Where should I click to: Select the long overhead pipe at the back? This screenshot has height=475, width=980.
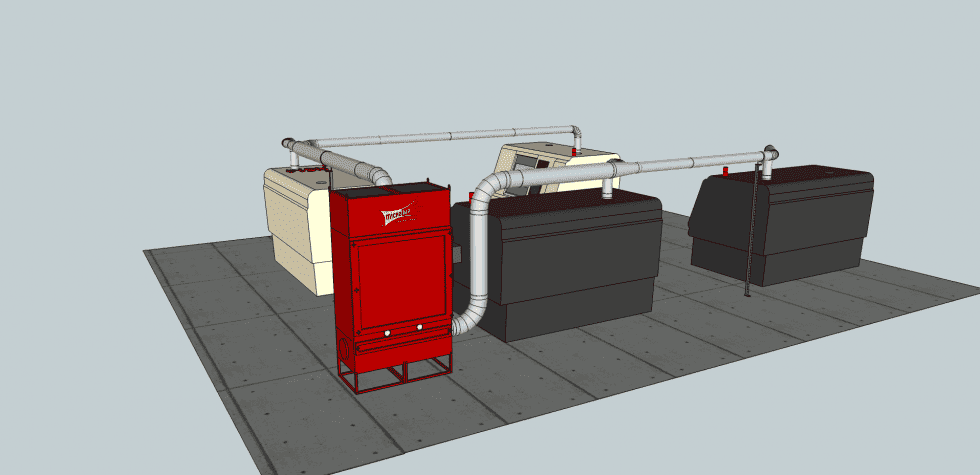pos(445,136)
